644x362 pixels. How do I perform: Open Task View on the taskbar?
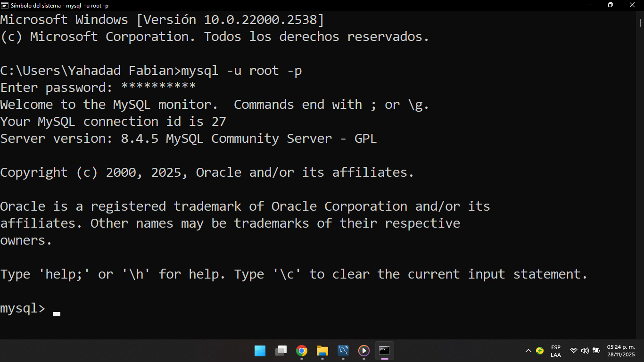click(x=281, y=351)
